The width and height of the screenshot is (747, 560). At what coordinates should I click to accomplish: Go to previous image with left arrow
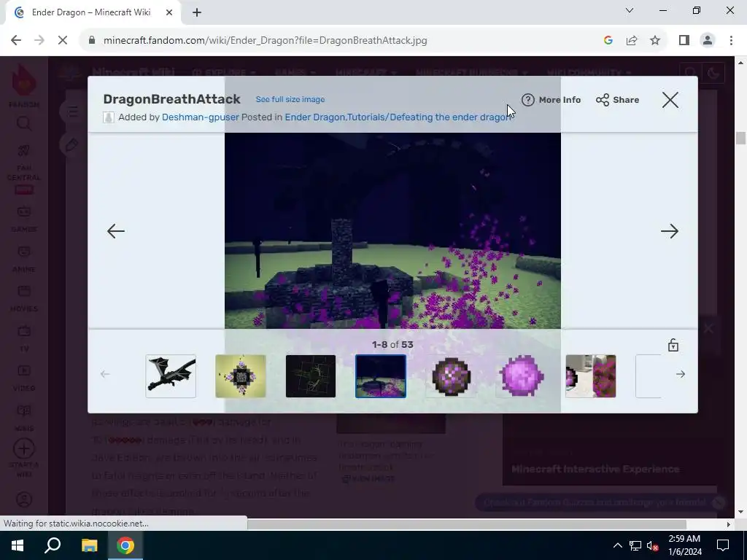[x=116, y=231]
